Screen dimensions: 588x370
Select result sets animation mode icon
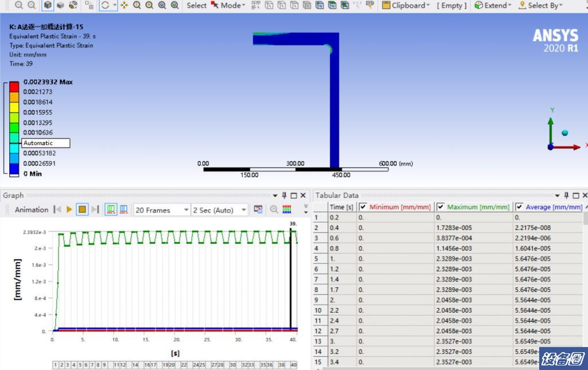[123, 209]
